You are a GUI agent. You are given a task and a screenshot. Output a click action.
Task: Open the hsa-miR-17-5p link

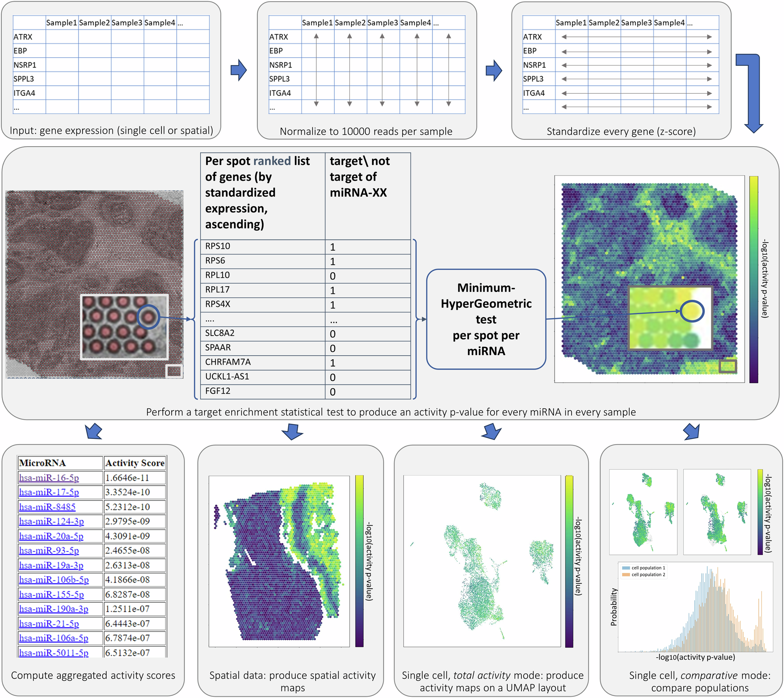[49, 492]
